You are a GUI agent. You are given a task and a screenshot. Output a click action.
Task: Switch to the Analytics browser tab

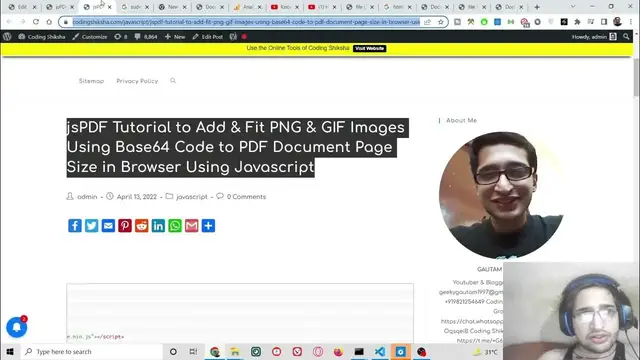coord(246,7)
